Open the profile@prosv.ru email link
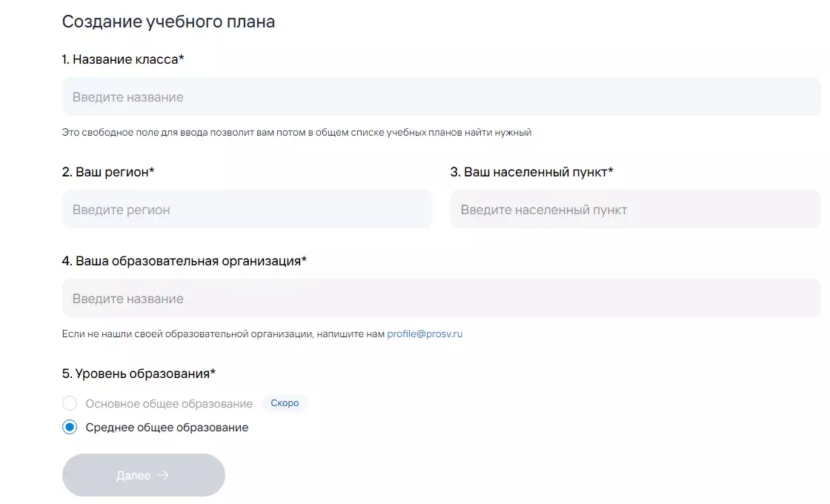The image size is (830, 504). [x=425, y=334]
